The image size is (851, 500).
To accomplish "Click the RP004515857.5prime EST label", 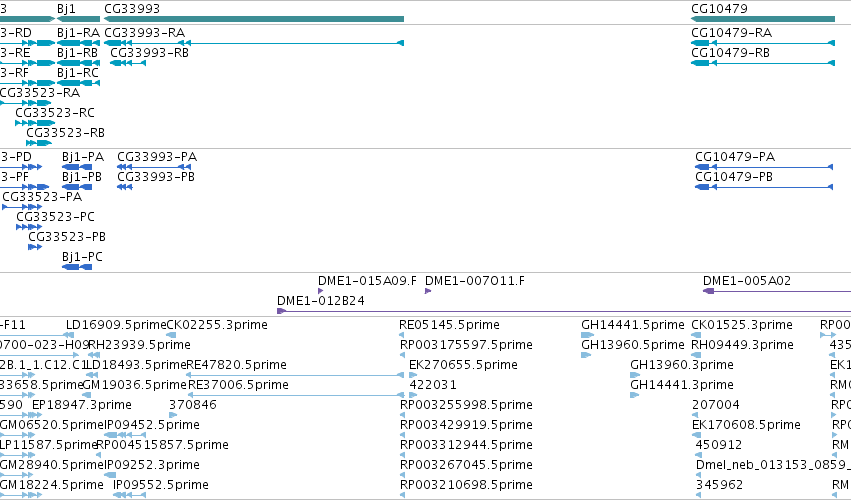I will coord(163,446).
